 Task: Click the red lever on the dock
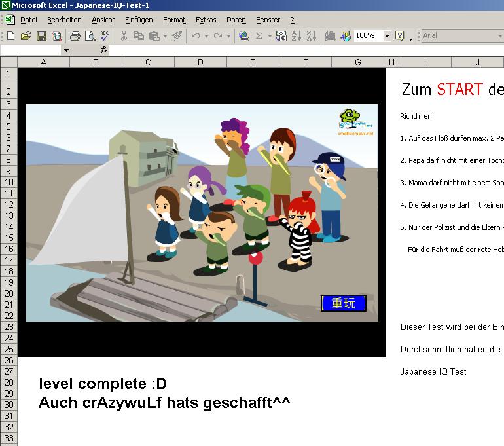256,259
